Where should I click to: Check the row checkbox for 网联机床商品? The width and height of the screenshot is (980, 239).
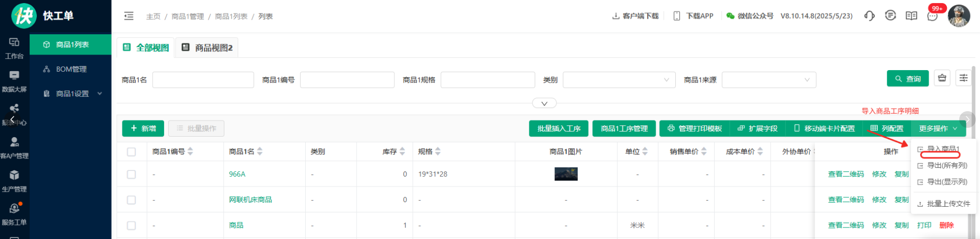coord(131,200)
